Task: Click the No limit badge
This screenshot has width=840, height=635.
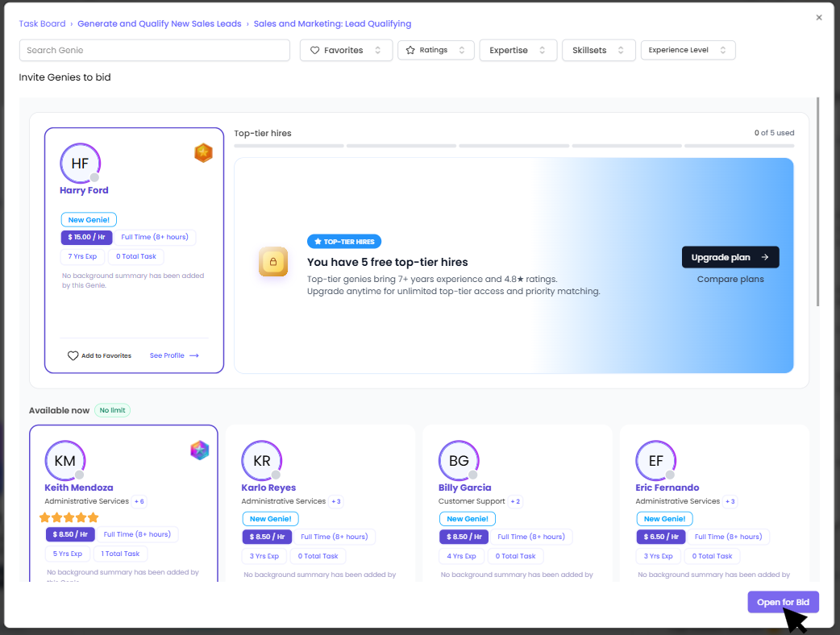Action: pyautogui.click(x=113, y=410)
